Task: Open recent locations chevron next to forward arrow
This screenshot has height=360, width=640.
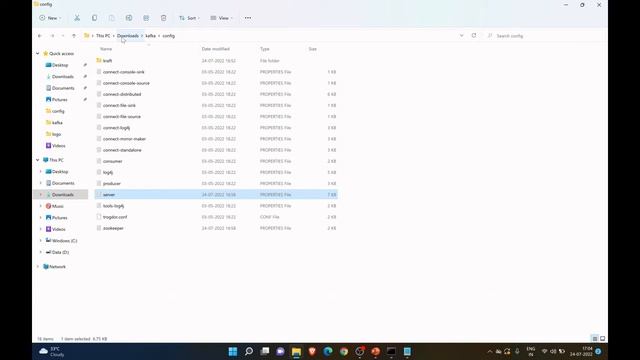Action: click(x=63, y=36)
